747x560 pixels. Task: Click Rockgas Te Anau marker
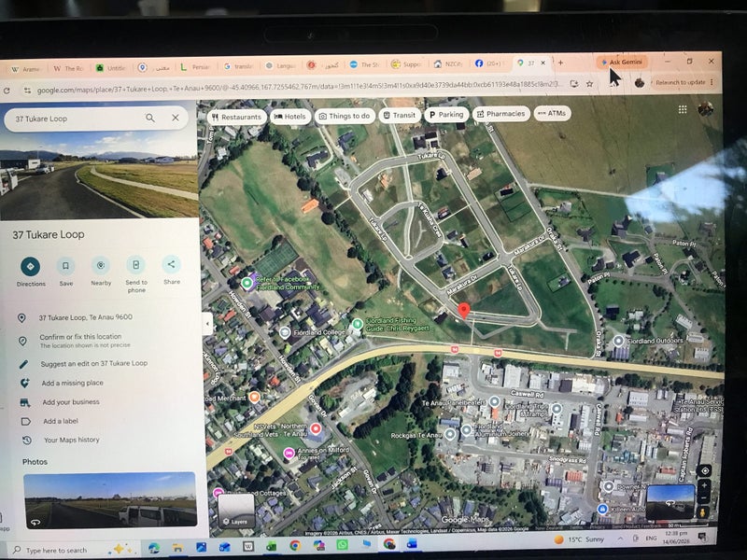click(450, 434)
